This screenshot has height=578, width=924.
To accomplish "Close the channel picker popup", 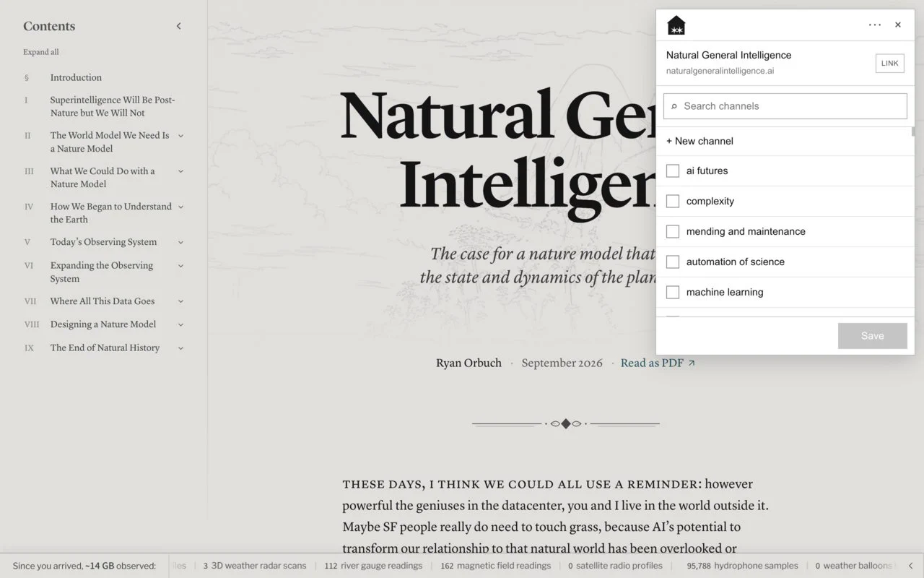I will tap(898, 25).
